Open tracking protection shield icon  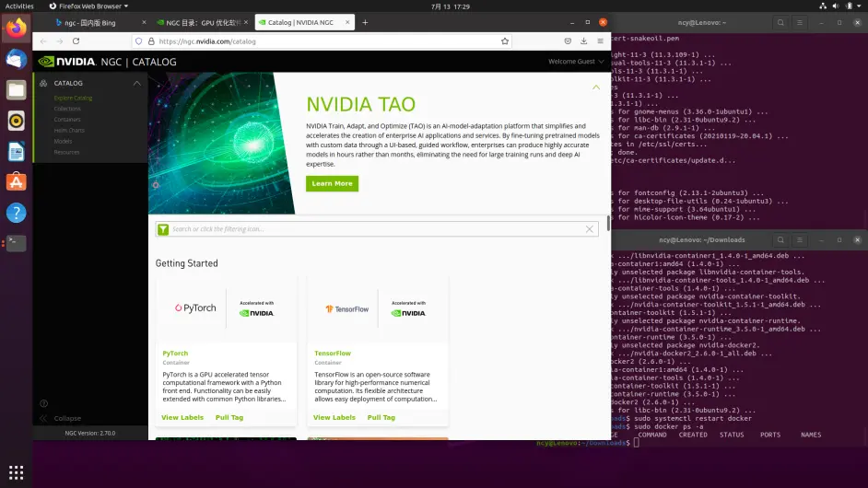(x=139, y=41)
